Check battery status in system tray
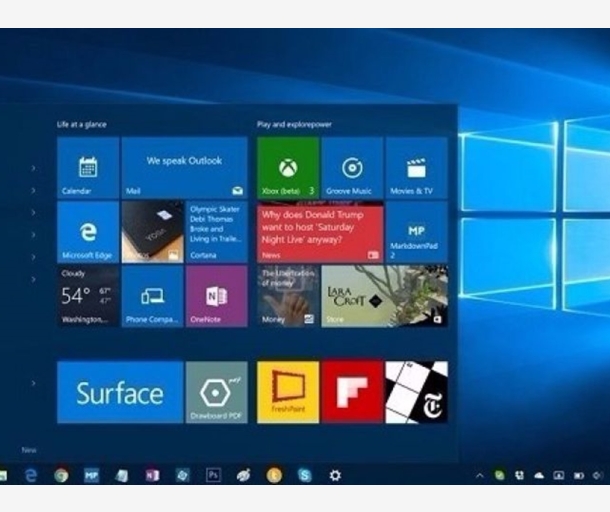This screenshot has width=610, height=512. (x=579, y=475)
